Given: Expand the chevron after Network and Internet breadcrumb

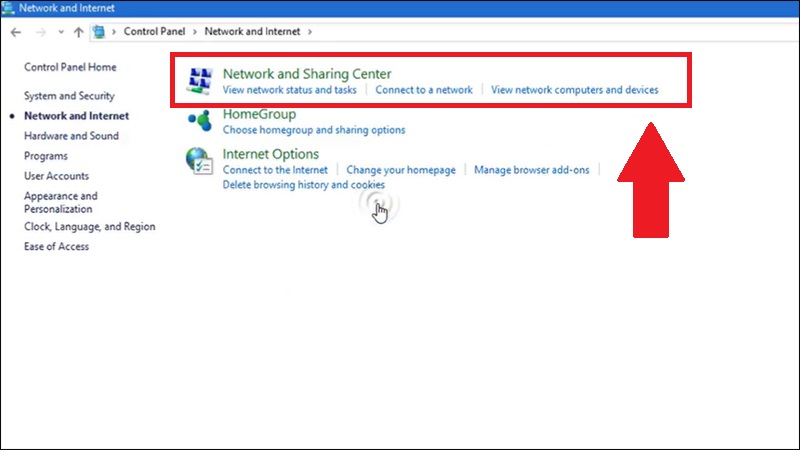Looking at the screenshot, I should pyautogui.click(x=310, y=32).
